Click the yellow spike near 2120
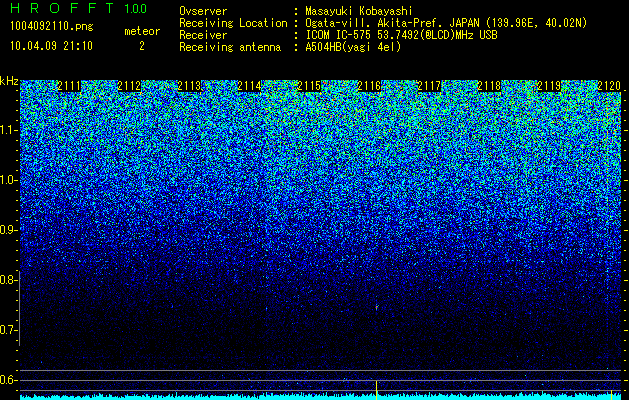 coord(611,394)
